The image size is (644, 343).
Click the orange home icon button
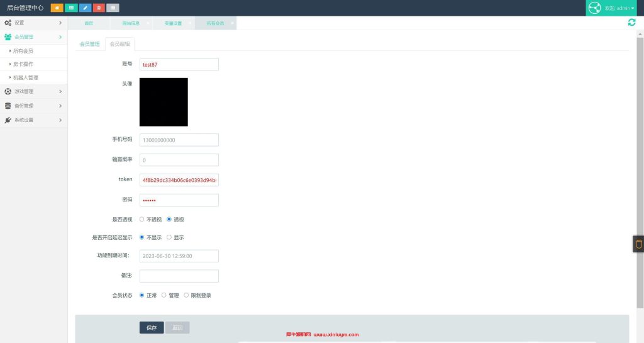click(57, 8)
